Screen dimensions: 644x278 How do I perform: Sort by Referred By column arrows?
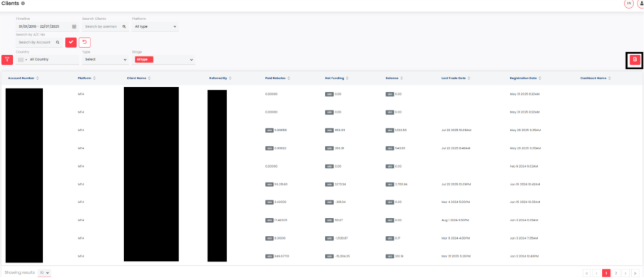(230, 78)
